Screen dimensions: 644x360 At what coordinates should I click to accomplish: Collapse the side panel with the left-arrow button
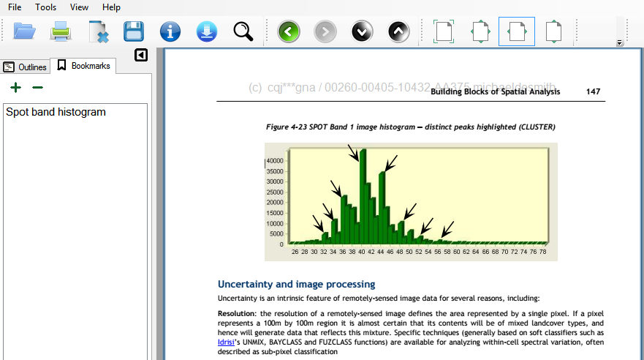(141, 55)
